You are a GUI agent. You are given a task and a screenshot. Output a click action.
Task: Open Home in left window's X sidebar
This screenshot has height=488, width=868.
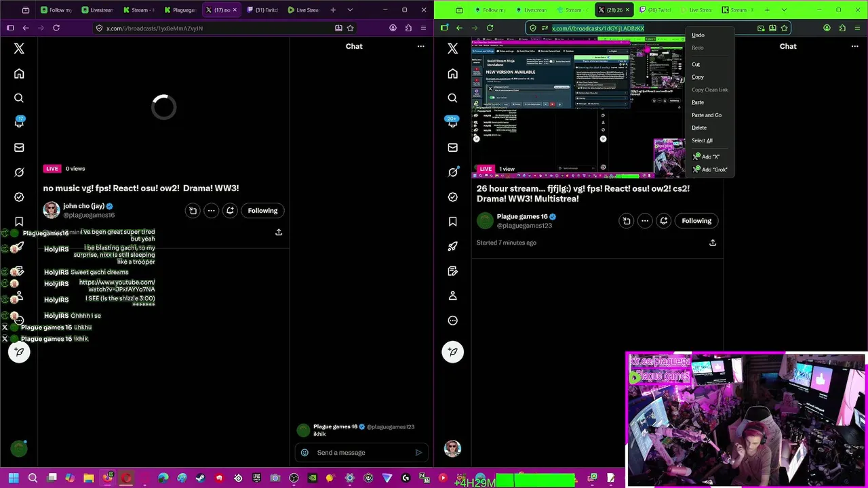tap(19, 74)
